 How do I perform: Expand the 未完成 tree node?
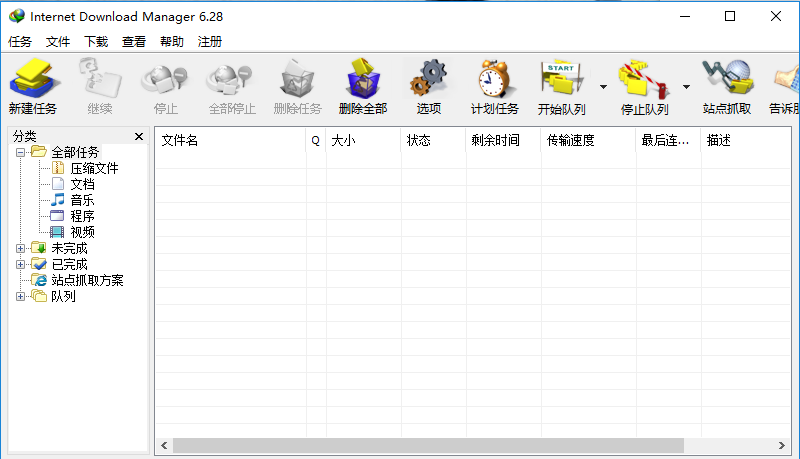point(20,248)
